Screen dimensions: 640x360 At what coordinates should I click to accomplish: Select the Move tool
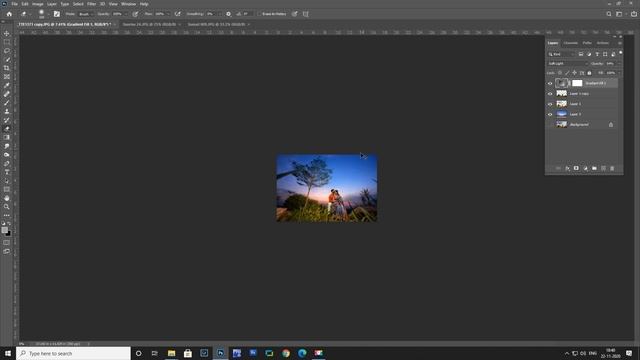[7, 33]
